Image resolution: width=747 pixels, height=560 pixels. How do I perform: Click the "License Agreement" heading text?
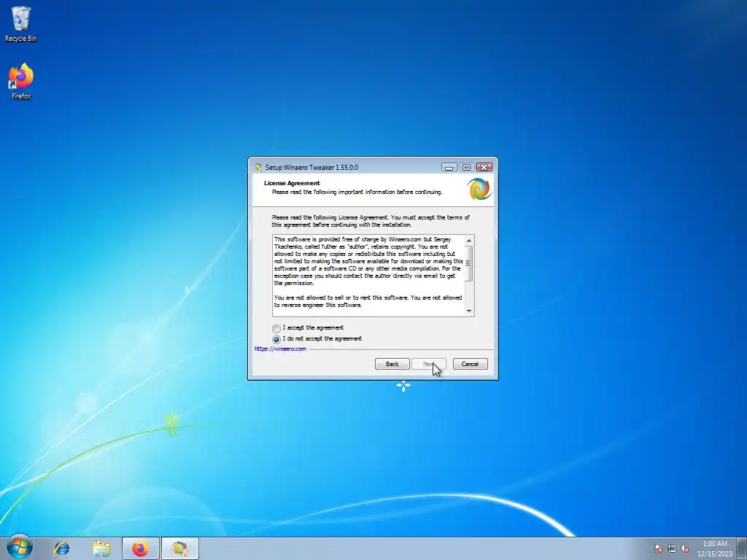(292, 183)
